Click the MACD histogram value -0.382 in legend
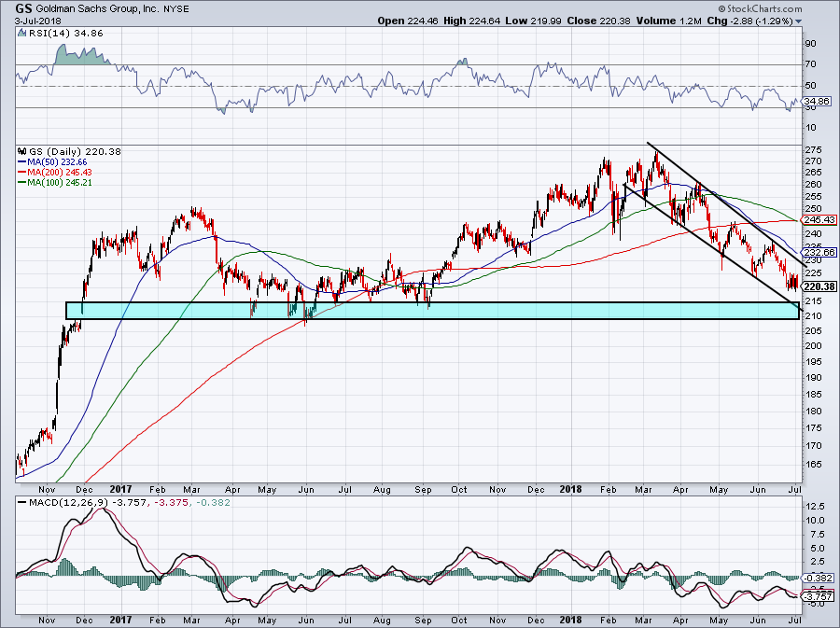Screen dimensions: 840x628 (x=212, y=503)
